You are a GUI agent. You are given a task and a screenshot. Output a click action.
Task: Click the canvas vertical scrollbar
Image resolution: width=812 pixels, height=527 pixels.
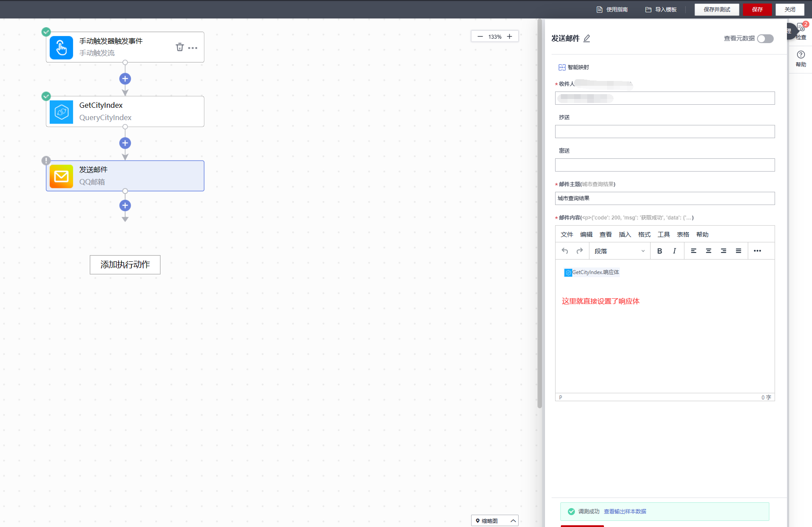[x=540, y=213]
